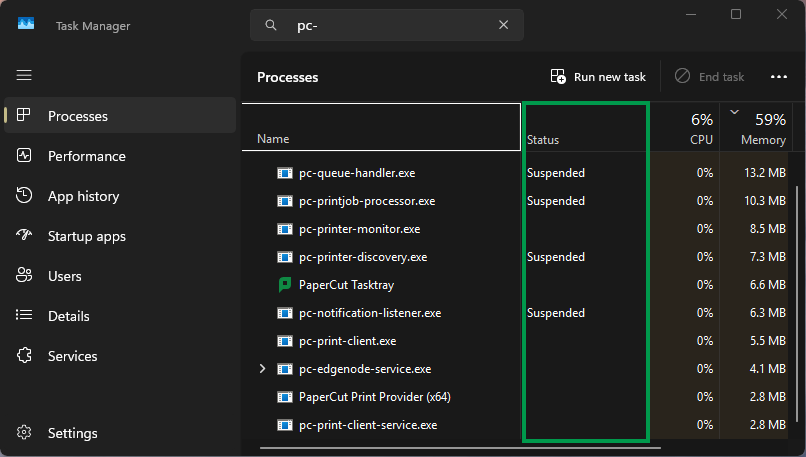The height and width of the screenshot is (457, 806).
Task: Expand the pc-edgenode-service.exe process group
Action: (262, 369)
